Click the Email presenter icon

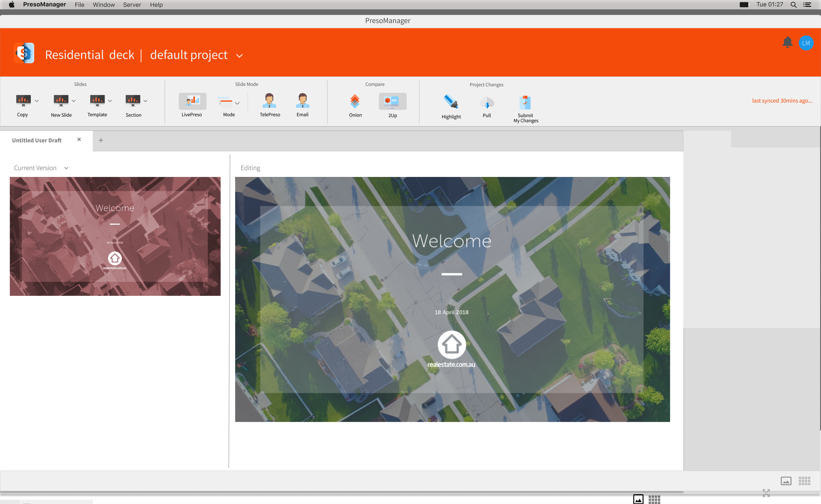302,101
